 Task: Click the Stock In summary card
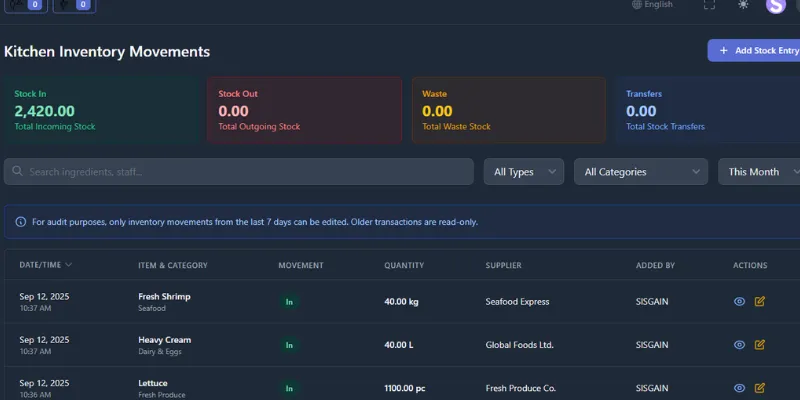coord(101,110)
